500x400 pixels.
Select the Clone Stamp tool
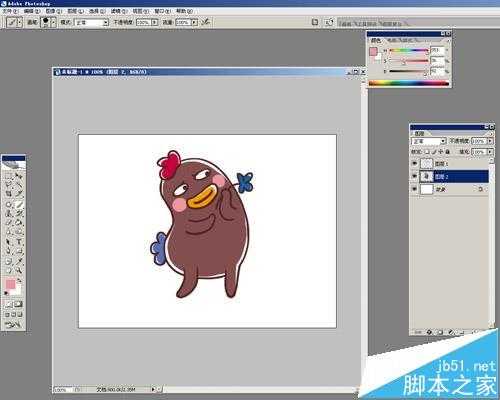pos(8,213)
